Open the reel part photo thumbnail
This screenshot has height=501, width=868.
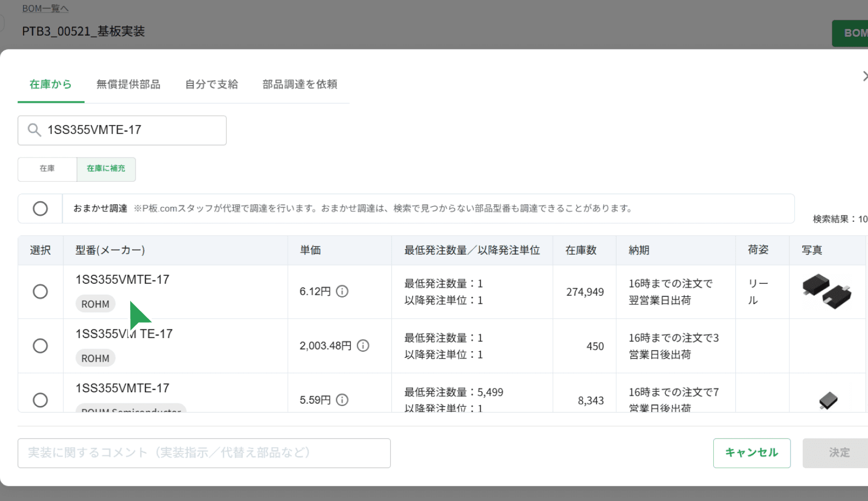coord(826,291)
